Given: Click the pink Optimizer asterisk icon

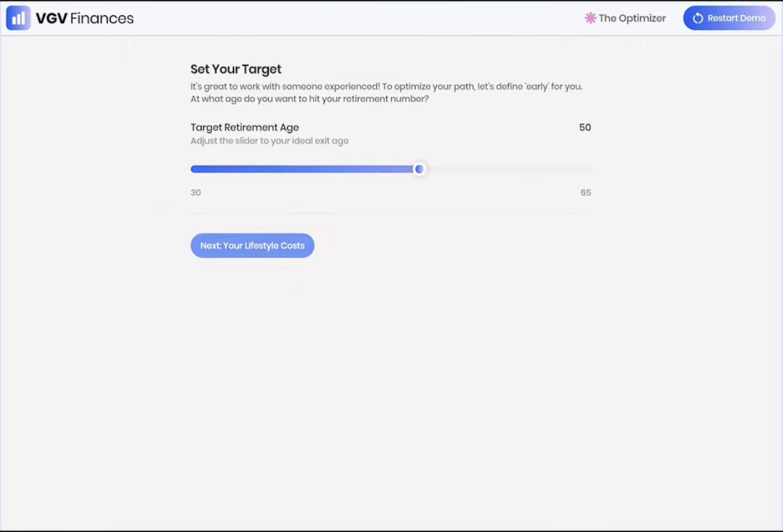Looking at the screenshot, I should (590, 18).
